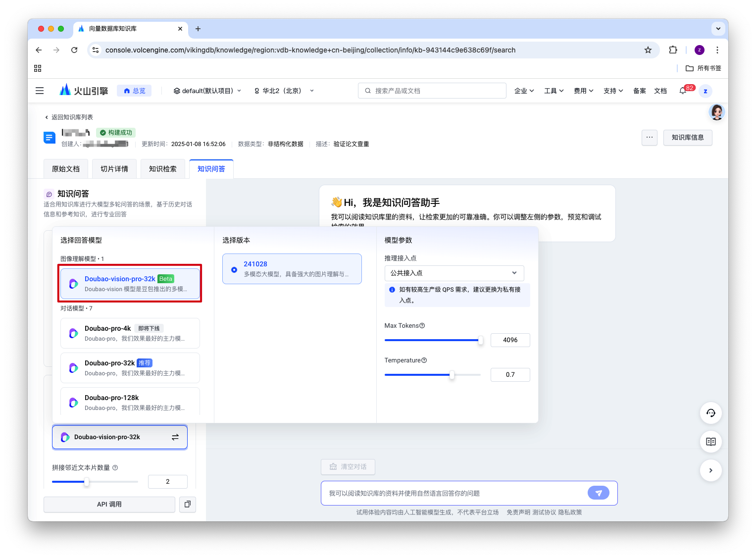The image size is (756, 558).
Task: Open the apps grid in bookmarks bar
Action: [x=38, y=68]
